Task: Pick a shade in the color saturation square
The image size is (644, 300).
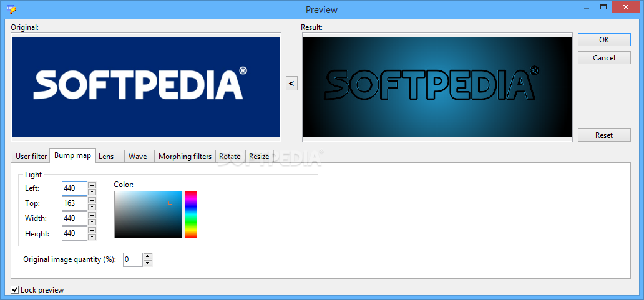Action: click(148, 215)
